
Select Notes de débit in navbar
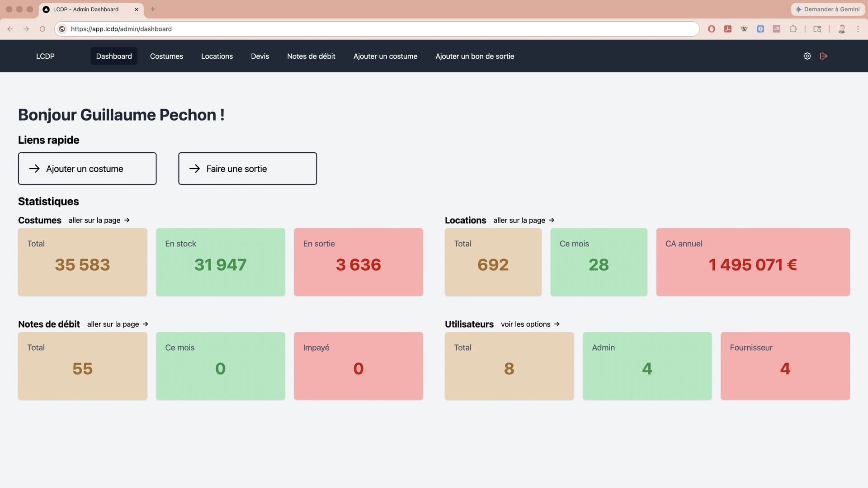(x=311, y=56)
